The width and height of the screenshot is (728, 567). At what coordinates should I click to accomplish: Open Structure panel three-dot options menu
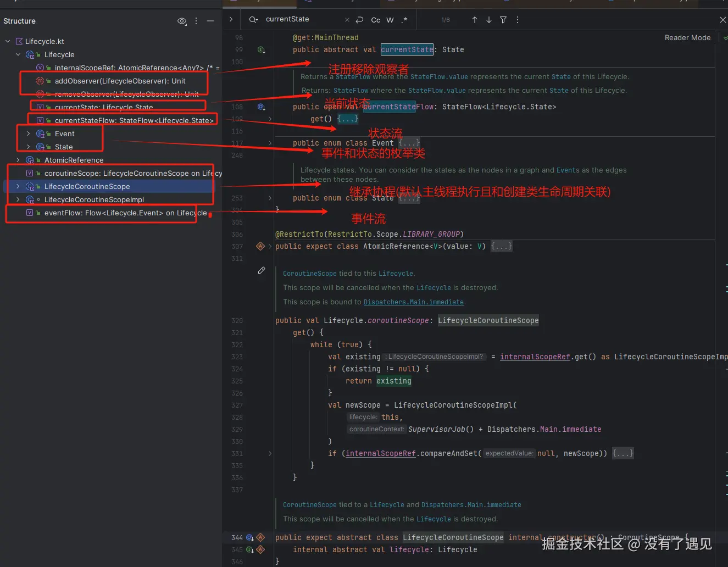point(196,21)
